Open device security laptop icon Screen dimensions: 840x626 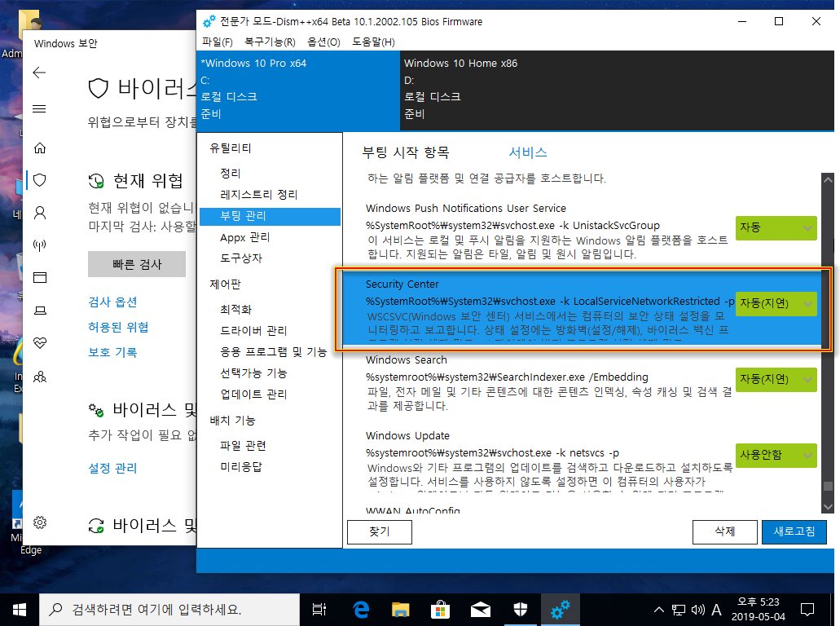click(40, 311)
